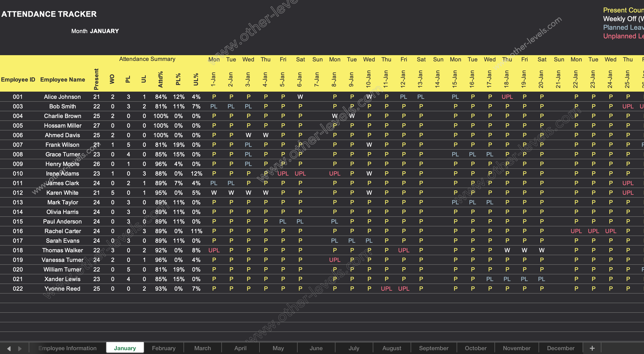Select employee ID 001 cell
Viewport: 644px width, 354px height.
pyautogui.click(x=18, y=97)
